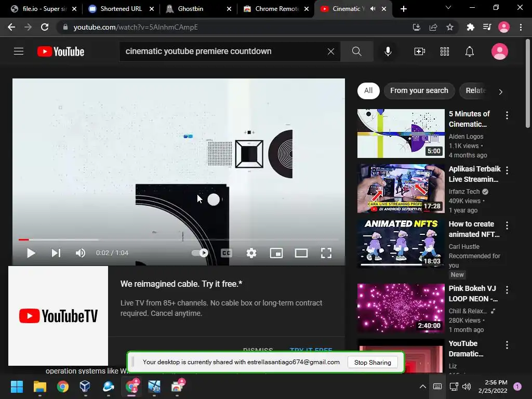This screenshot has width=532, height=399.
Task: Switch to miniplayer
Action: click(x=276, y=253)
